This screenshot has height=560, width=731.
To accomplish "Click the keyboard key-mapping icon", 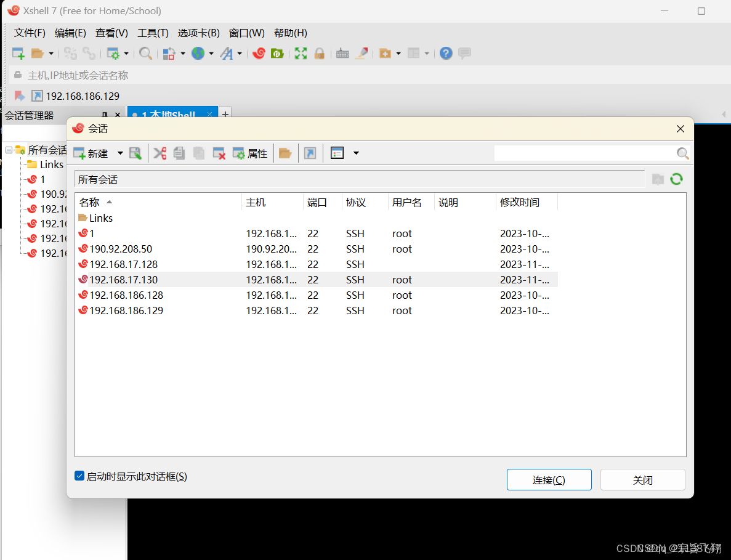I will (x=342, y=53).
